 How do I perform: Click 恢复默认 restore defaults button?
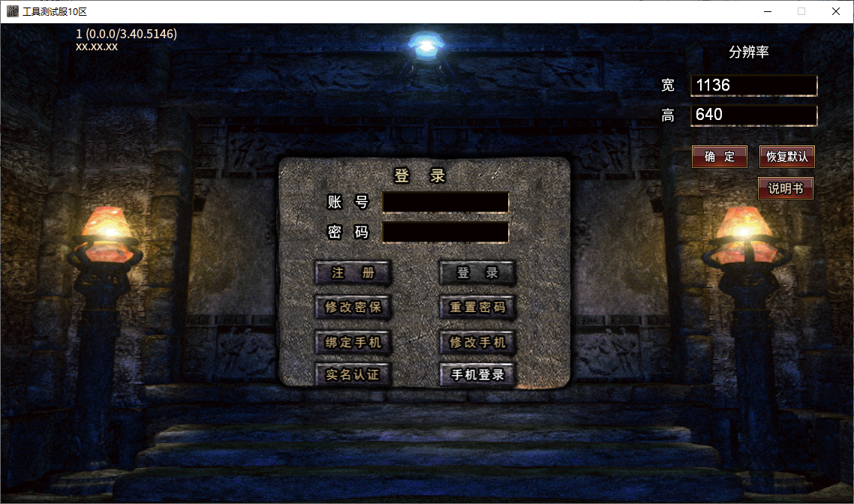[787, 157]
